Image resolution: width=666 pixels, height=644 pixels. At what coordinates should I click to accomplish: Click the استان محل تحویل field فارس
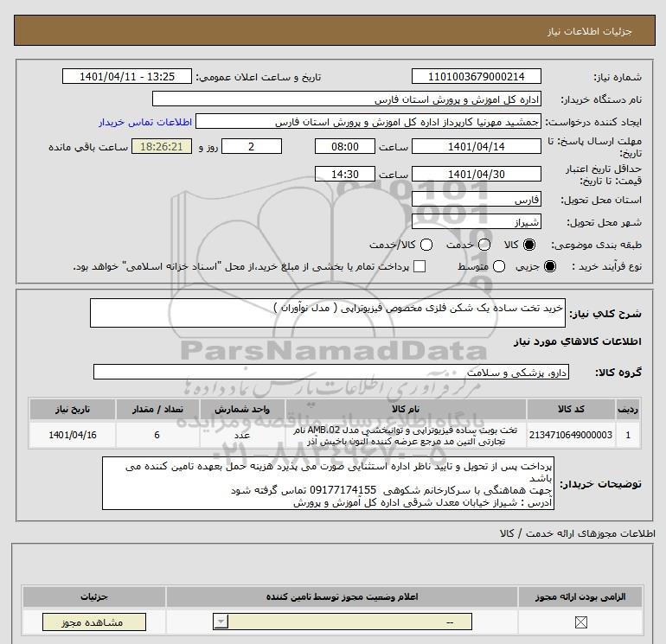point(476,199)
